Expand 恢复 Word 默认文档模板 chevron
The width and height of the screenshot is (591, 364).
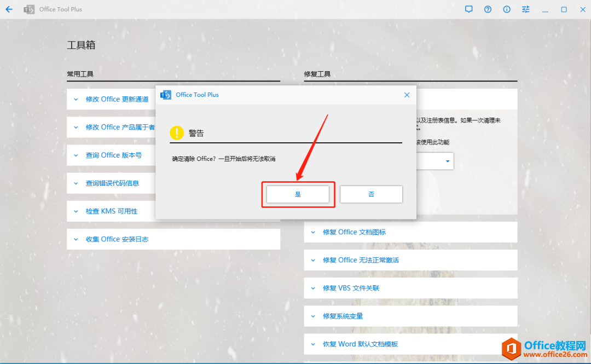click(x=313, y=344)
